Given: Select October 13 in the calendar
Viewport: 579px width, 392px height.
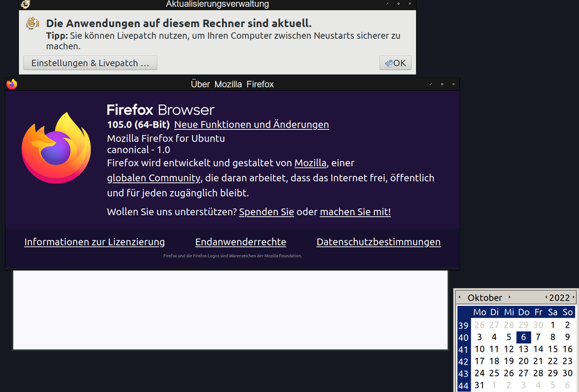Looking at the screenshot, I should [x=523, y=349].
